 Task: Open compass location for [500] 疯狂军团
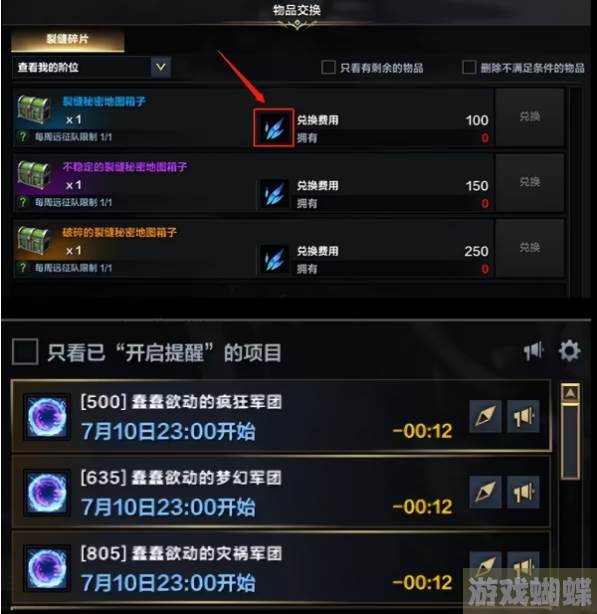[x=485, y=416]
